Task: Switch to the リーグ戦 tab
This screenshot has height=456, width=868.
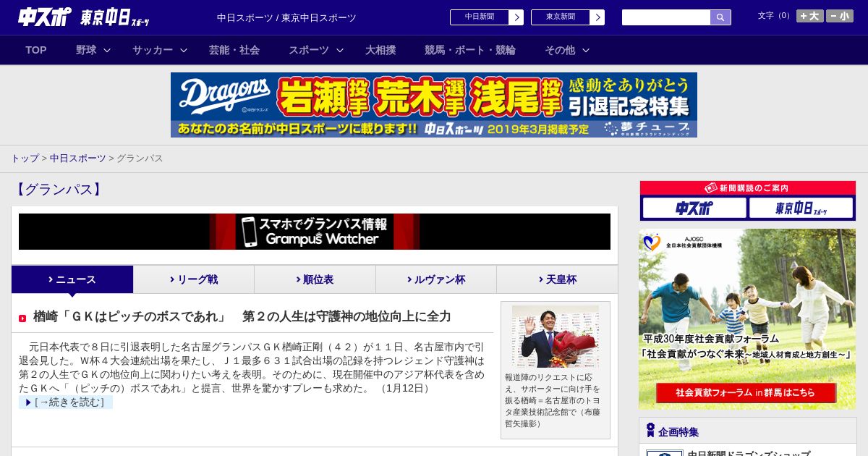Action: [x=194, y=279]
